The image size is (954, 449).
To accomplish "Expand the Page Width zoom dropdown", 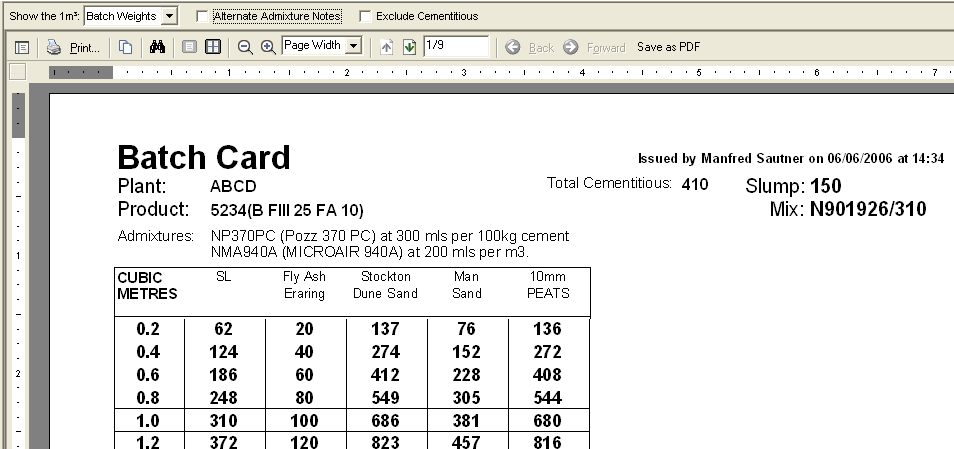I will coord(353,46).
